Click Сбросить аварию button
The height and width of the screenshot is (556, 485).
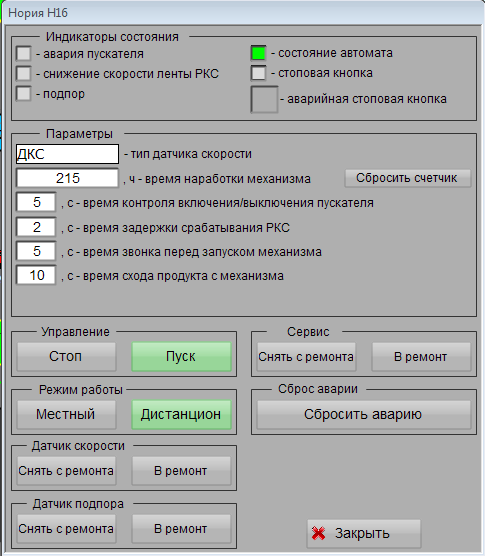364,414
